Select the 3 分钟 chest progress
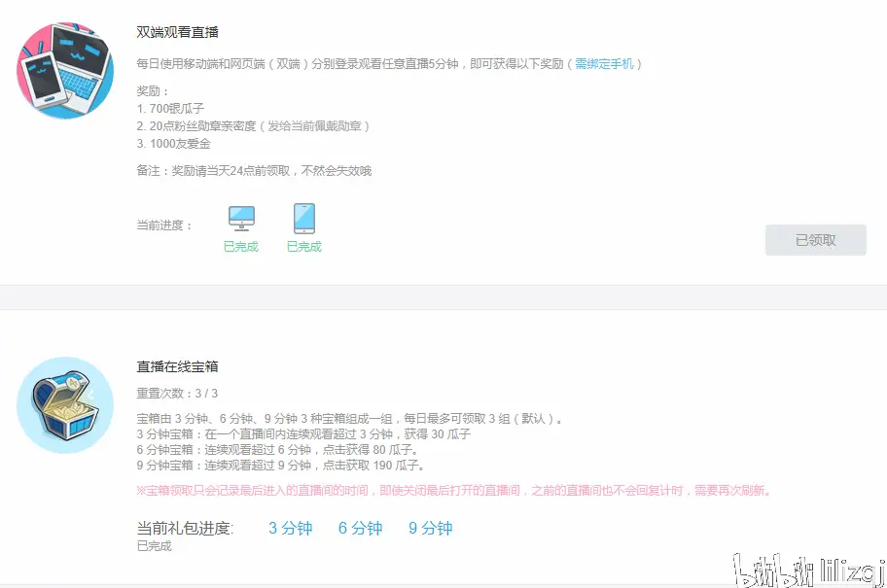887x588 pixels. pyautogui.click(x=290, y=528)
